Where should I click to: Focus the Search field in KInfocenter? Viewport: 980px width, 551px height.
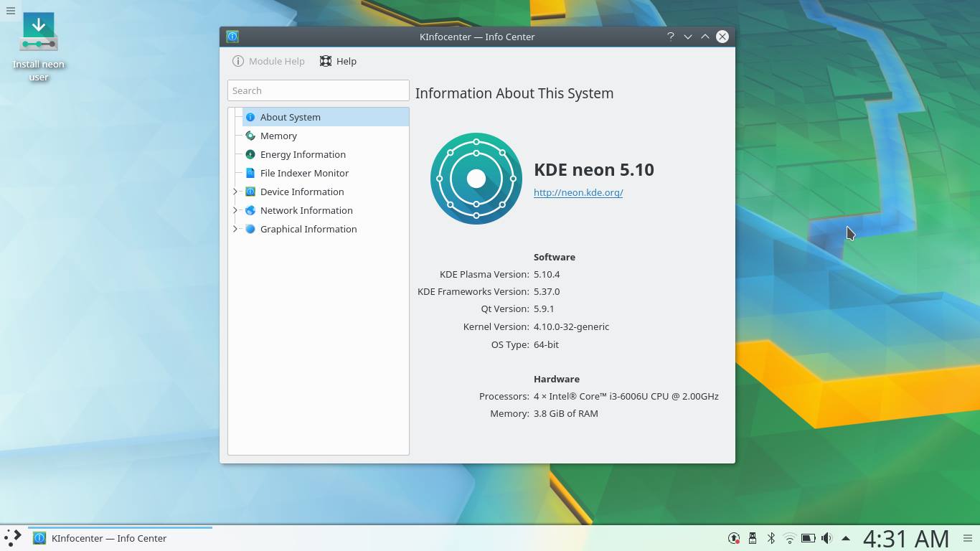(319, 90)
